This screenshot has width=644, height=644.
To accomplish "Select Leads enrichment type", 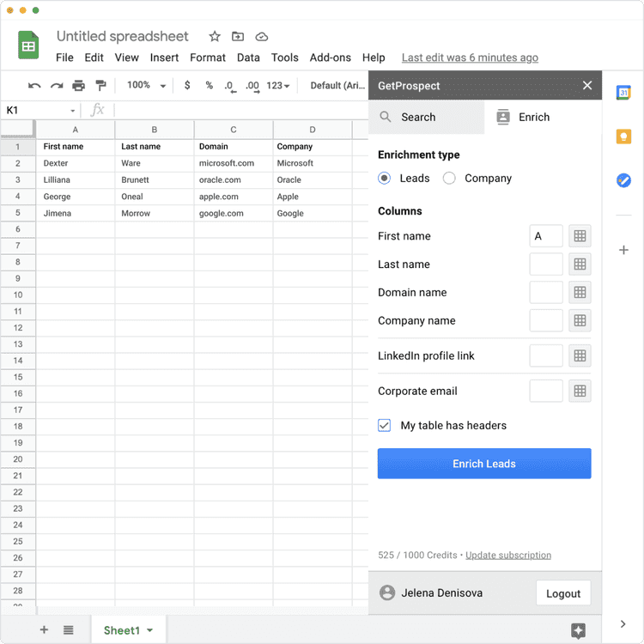I will [x=384, y=179].
